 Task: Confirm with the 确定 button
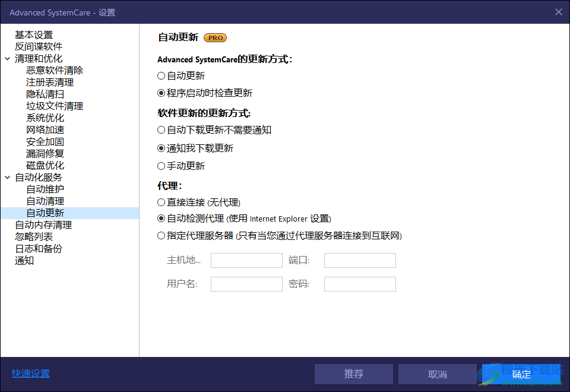(521, 374)
